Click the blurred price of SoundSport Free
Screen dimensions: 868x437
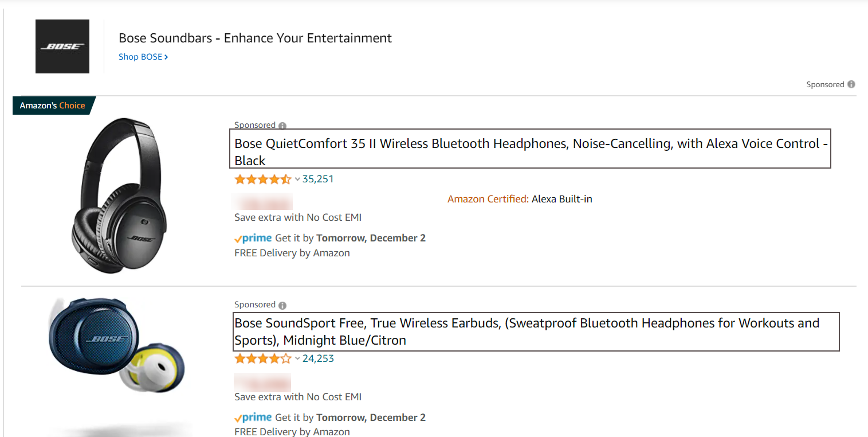(x=262, y=381)
